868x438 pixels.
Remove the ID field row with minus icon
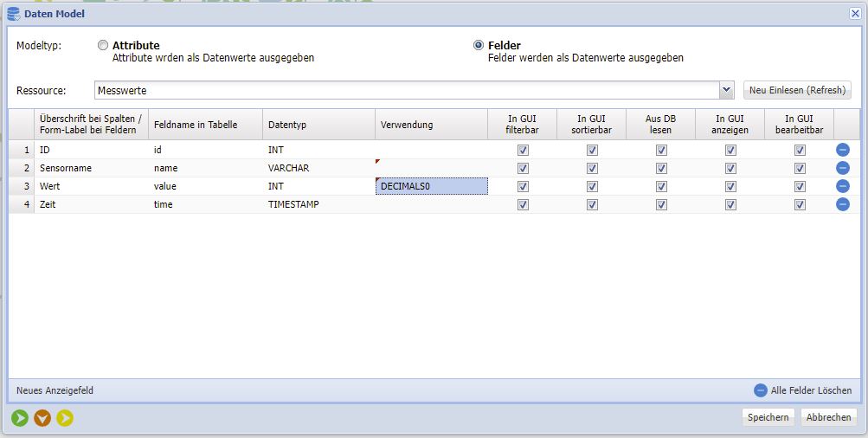coord(842,150)
